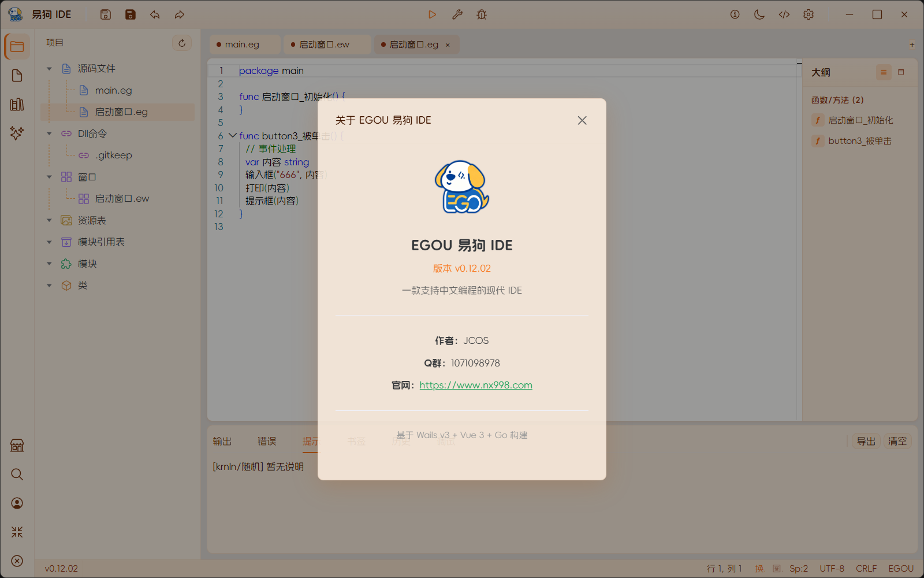Open the https://www.nx998.com website link

click(476, 385)
